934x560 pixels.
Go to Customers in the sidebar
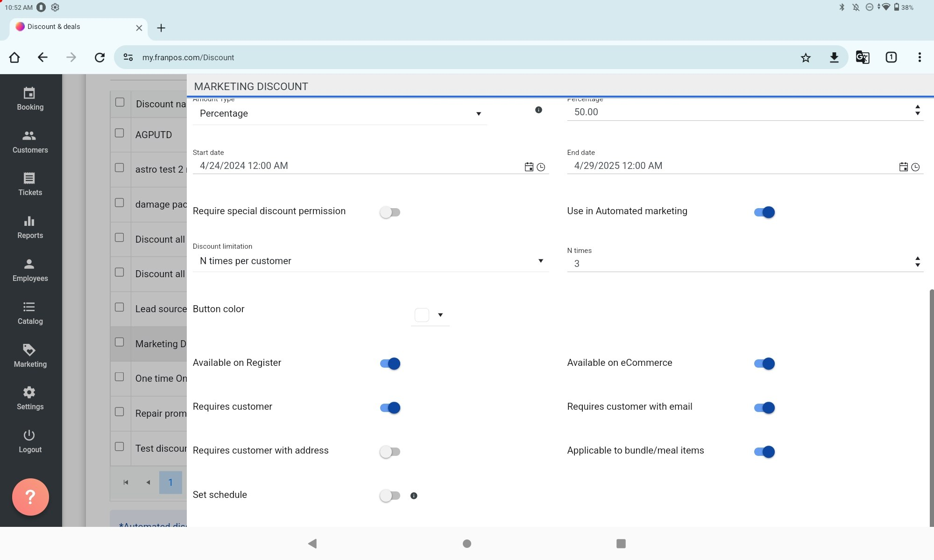coord(30,142)
